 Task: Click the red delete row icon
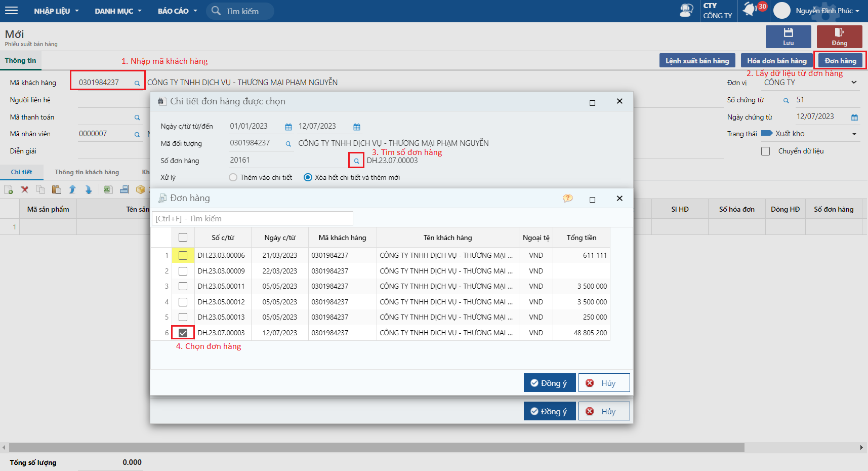24,189
